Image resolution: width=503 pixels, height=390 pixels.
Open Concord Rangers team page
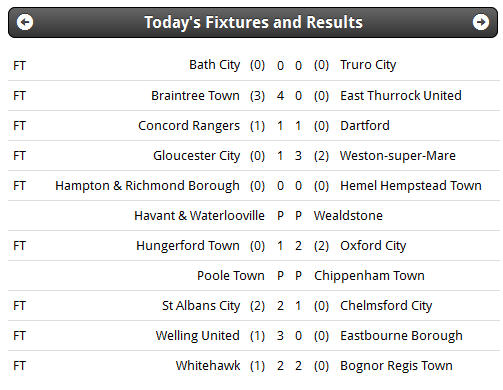189,126
